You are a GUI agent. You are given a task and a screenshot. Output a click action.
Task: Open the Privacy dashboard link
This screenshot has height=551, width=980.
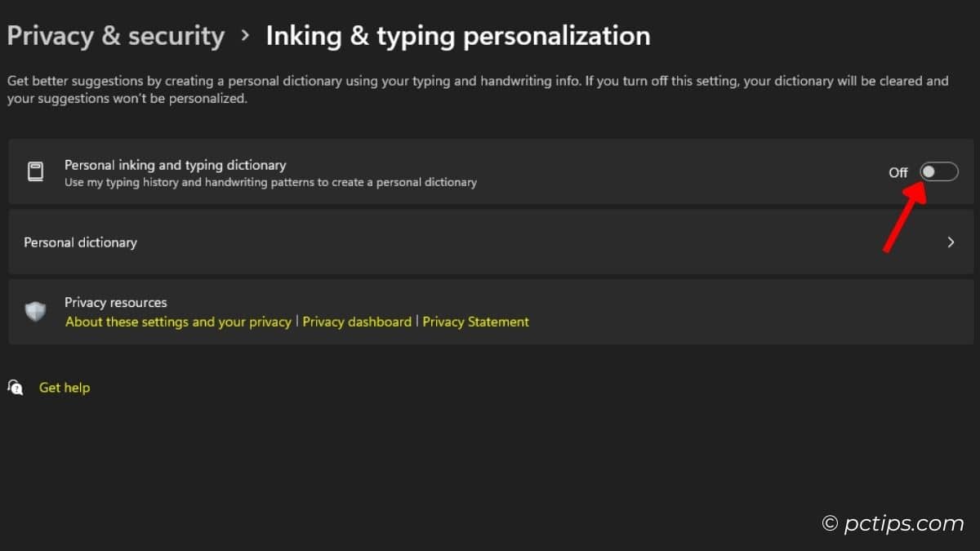point(356,322)
